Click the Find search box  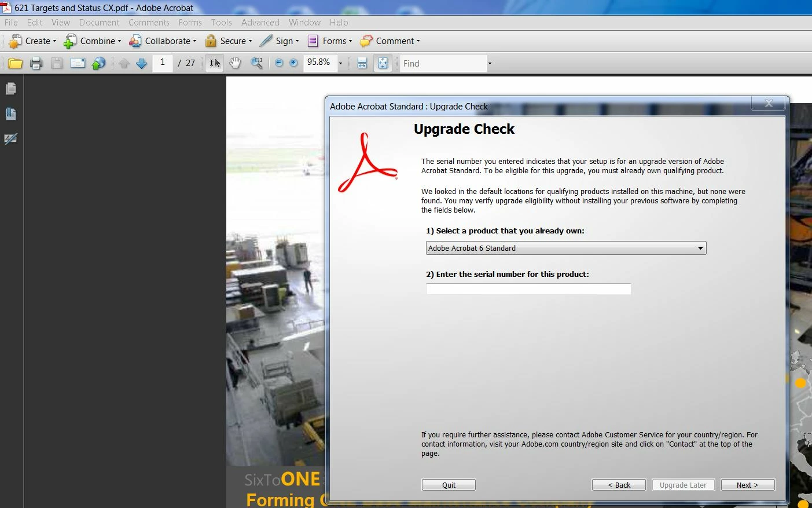(443, 63)
